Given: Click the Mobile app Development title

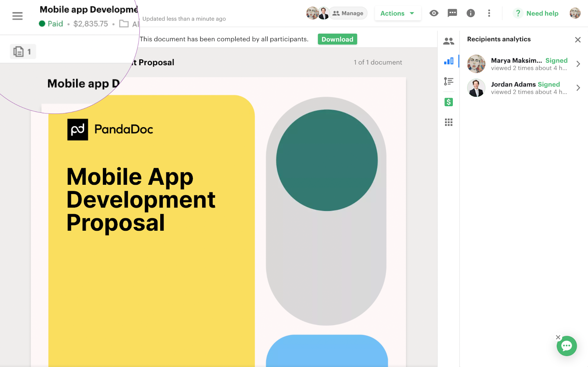Looking at the screenshot, I should click(89, 10).
